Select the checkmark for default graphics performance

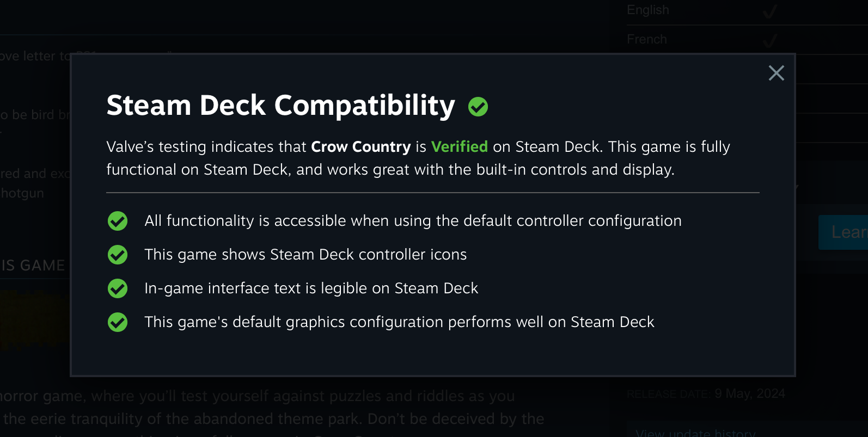117,322
